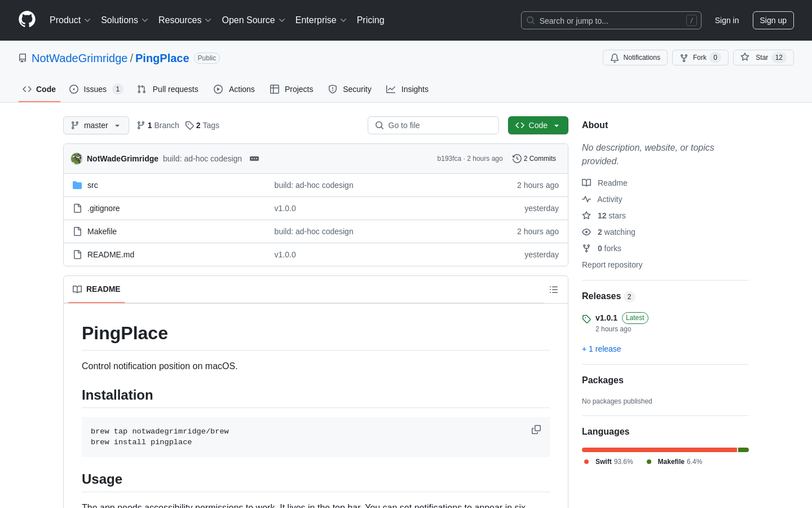Copy the brew install code snippet
The image size is (812, 508).
tap(536, 430)
